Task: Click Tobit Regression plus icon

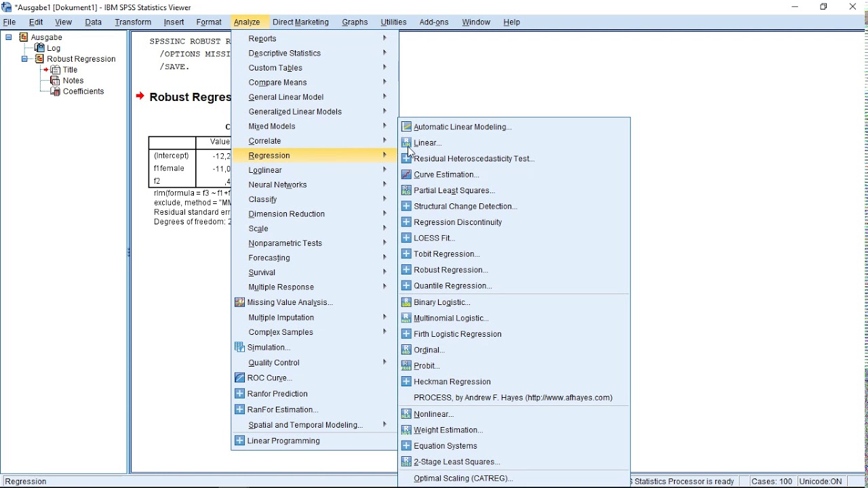Action: 407,254
